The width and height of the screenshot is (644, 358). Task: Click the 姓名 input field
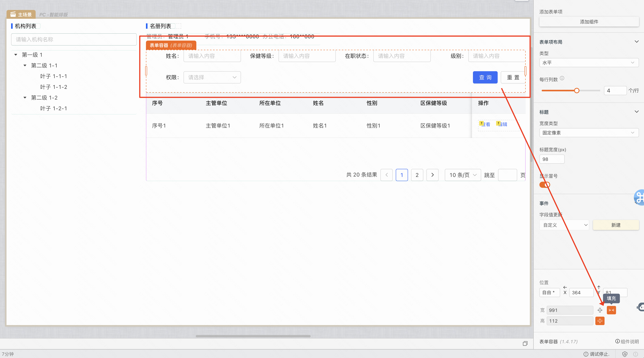212,56
